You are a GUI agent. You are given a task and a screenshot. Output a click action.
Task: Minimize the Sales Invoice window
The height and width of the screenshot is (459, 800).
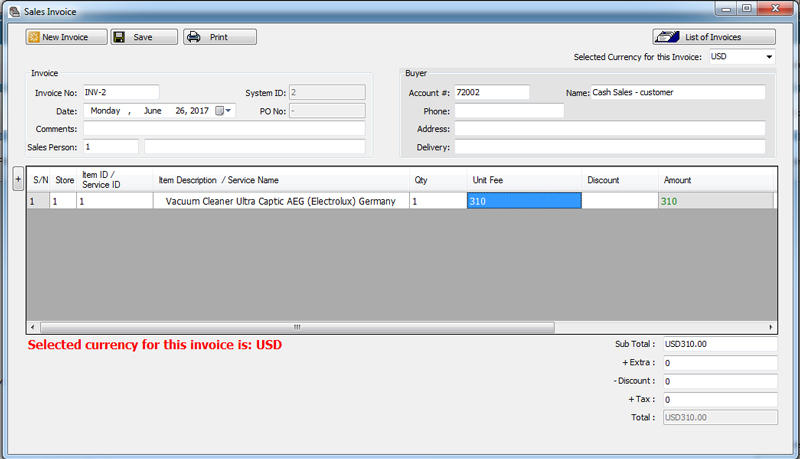click(x=727, y=9)
